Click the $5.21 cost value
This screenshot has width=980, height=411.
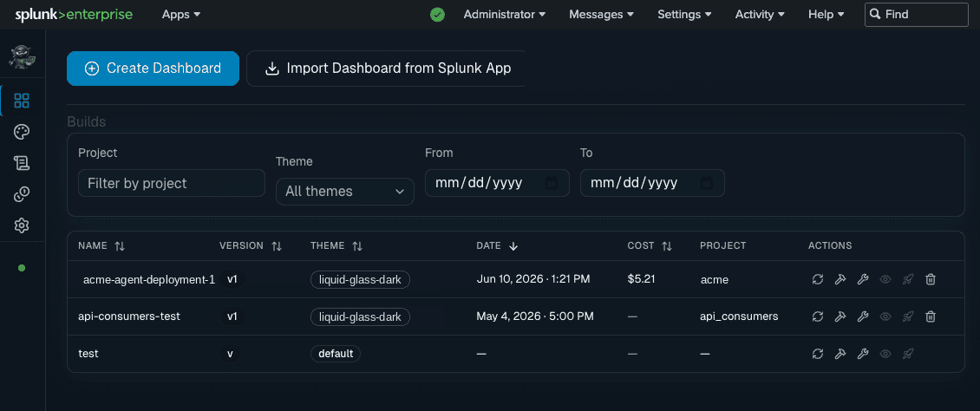click(641, 279)
